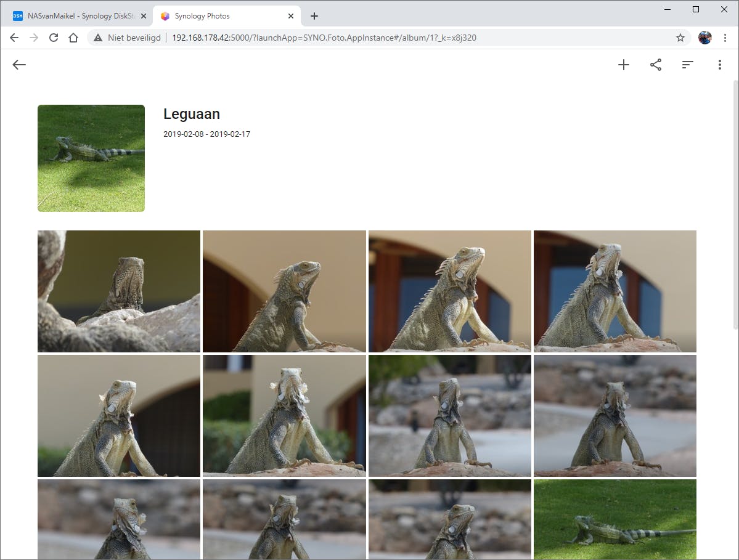Click the browser forward button
This screenshot has height=560, width=739.
34,38
